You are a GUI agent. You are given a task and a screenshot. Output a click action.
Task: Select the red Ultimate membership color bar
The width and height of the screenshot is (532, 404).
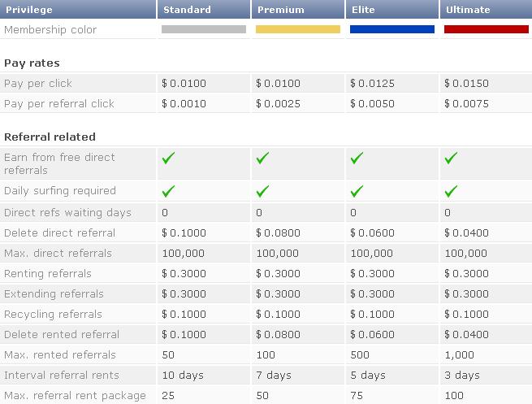487,29
